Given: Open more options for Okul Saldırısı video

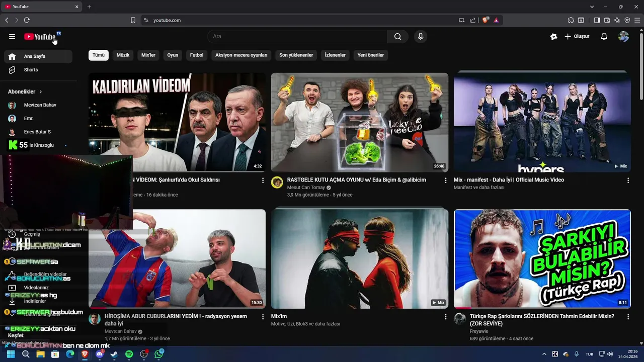Looking at the screenshot, I should [263, 180].
